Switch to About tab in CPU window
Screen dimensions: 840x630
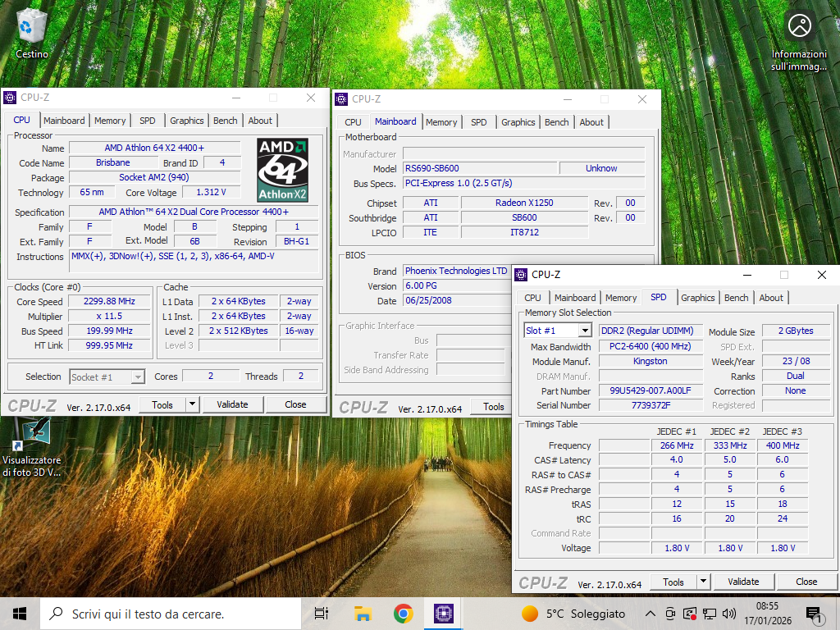pos(260,121)
